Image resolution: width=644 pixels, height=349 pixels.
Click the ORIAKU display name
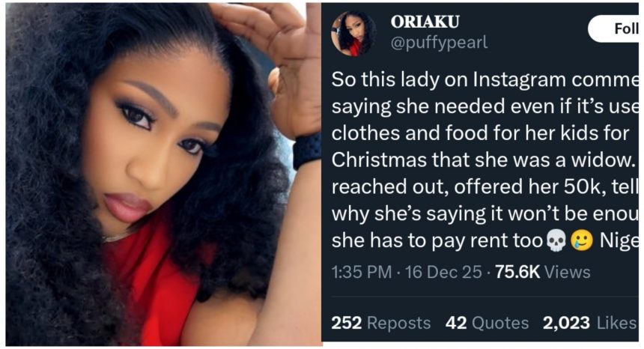click(x=426, y=22)
